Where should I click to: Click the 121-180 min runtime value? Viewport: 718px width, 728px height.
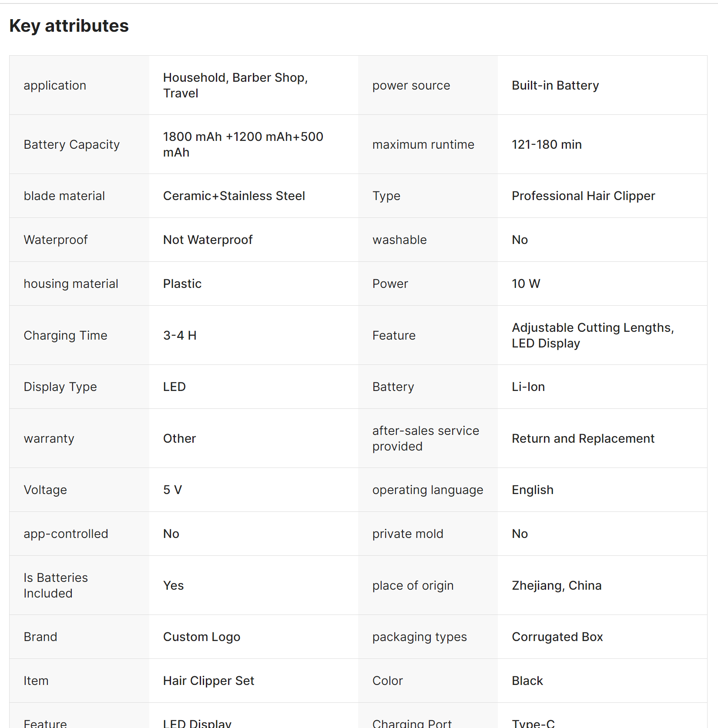point(546,144)
